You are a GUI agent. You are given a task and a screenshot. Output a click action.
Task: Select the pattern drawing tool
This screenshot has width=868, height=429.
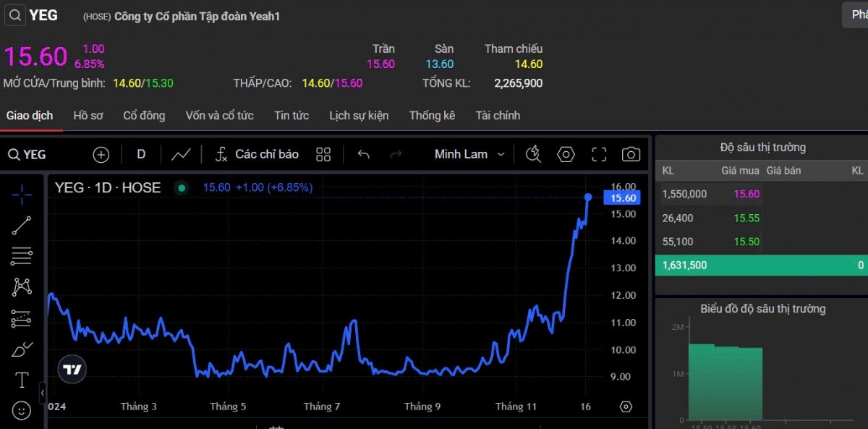tap(22, 287)
